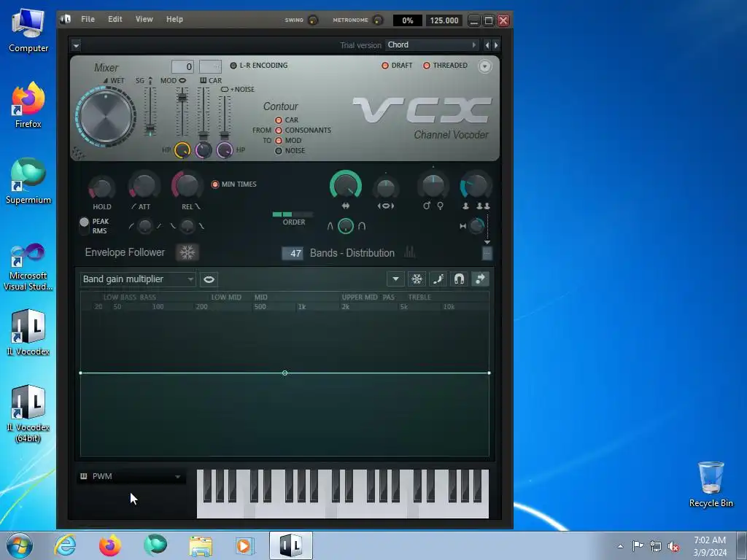The image size is (747, 560).
Task: Click the 0% CPU display
Action: coord(407,20)
